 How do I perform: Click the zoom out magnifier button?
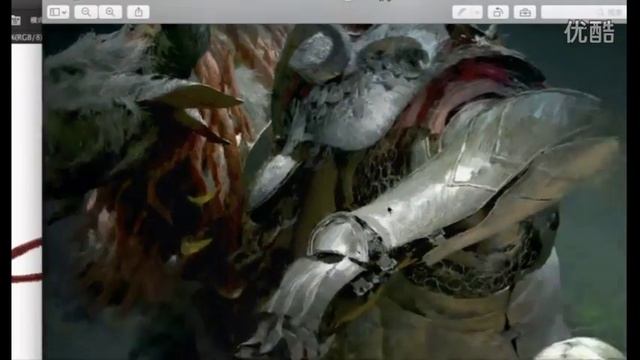86,12
